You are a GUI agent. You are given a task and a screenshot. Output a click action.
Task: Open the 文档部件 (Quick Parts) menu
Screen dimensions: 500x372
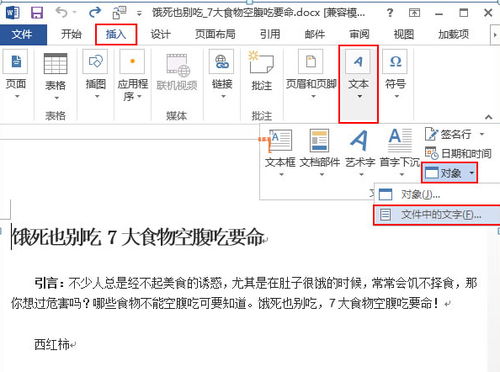pyautogui.click(x=320, y=153)
